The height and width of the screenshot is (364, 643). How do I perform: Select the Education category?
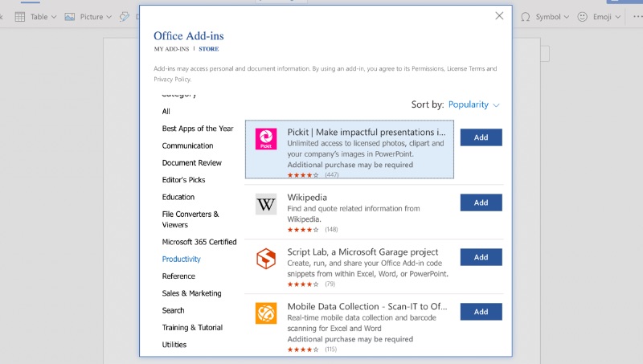click(x=178, y=197)
